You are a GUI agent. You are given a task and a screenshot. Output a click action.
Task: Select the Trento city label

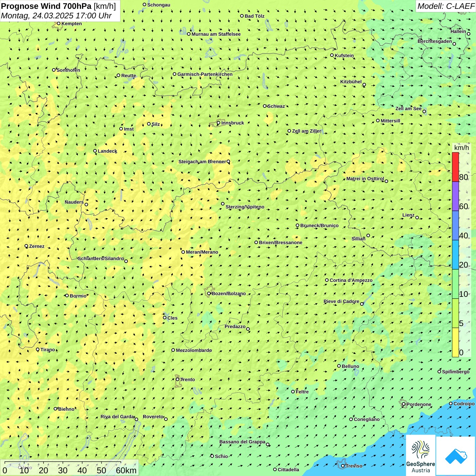tap(188, 379)
